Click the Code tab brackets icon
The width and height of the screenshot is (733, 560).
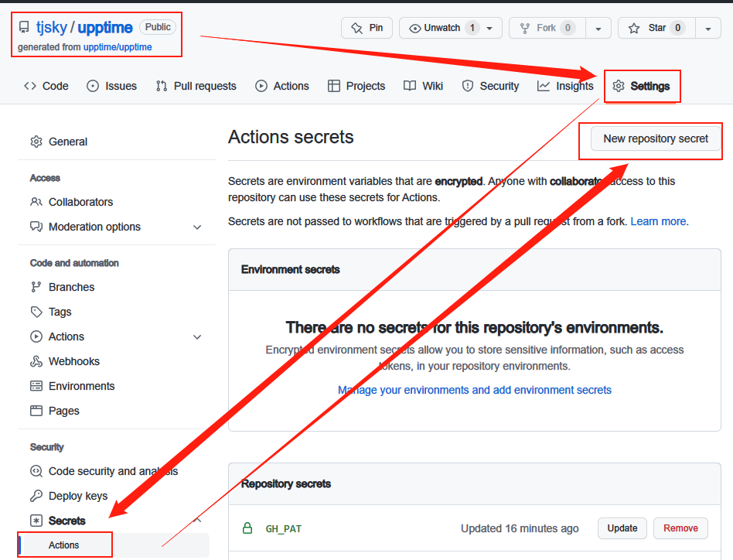tap(30, 86)
